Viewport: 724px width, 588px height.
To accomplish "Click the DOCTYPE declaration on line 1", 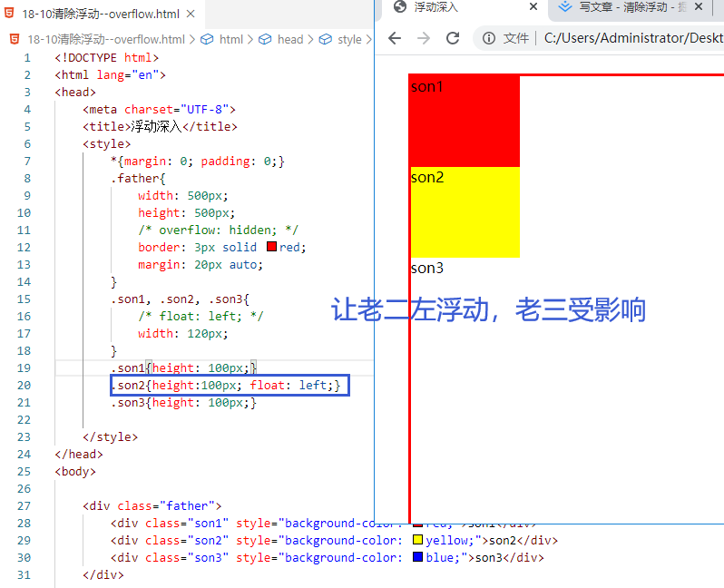I will coord(107,58).
